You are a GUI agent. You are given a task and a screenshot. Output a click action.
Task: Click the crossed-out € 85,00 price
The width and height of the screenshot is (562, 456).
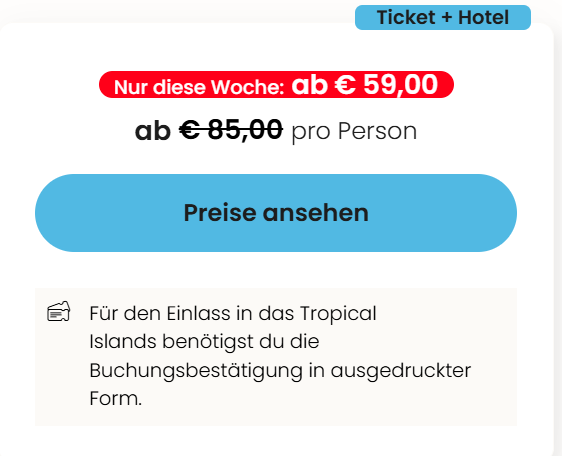pyautogui.click(x=231, y=130)
